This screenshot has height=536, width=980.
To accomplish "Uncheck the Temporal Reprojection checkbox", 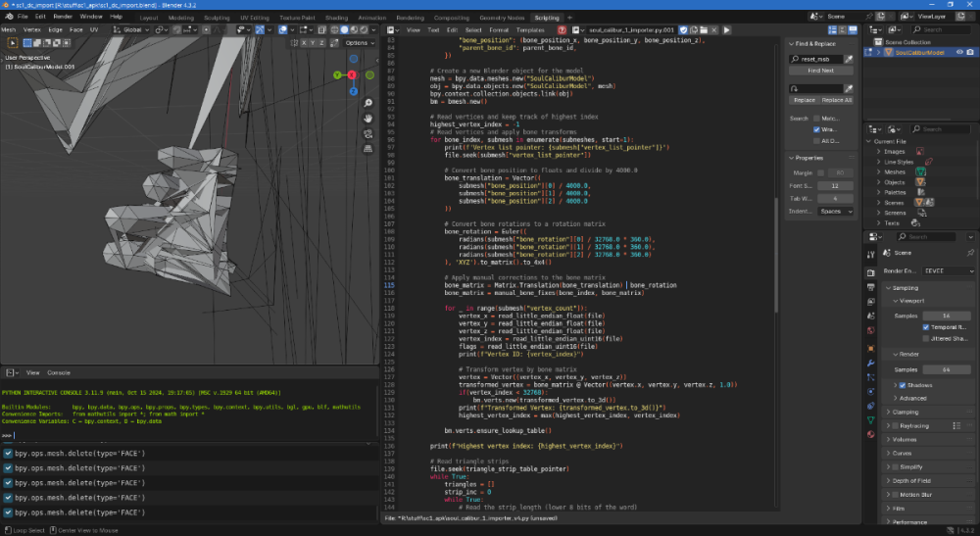I will 926,326.
